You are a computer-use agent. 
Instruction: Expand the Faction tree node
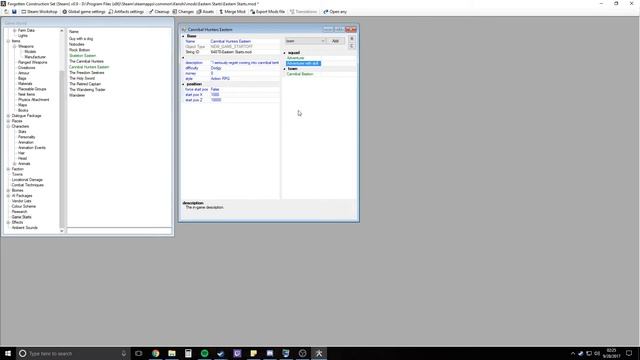[x=8, y=169]
